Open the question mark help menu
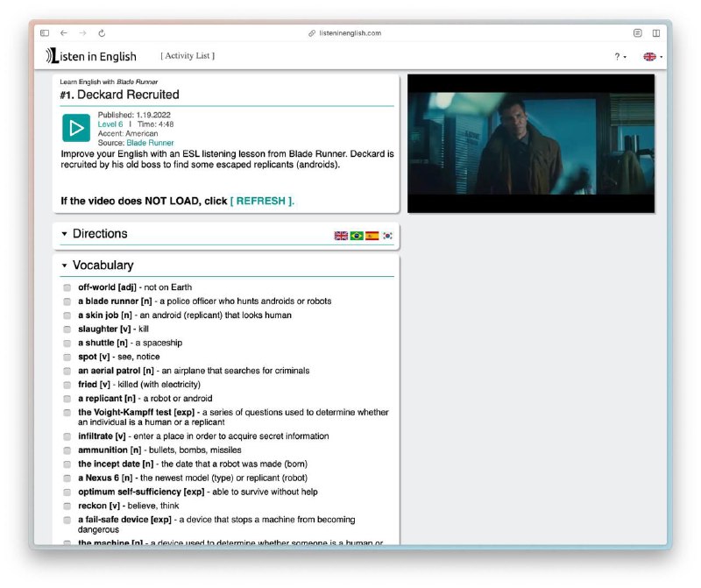The image size is (701, 588). pos(620,57)
